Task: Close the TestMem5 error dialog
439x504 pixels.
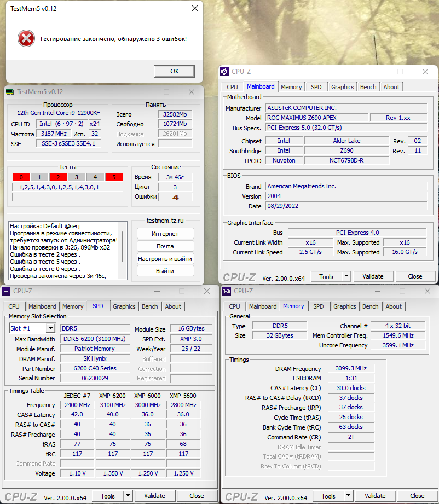Action: (194, 8)
